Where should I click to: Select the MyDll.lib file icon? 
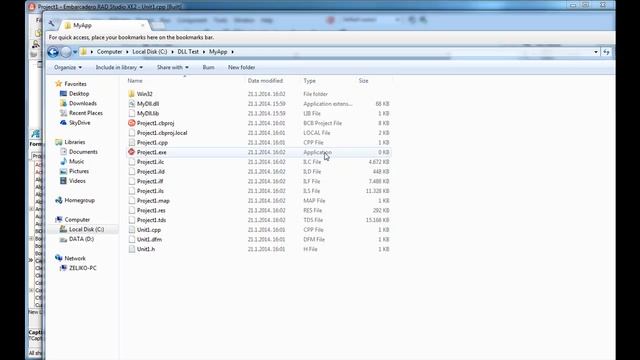[131, 113]
